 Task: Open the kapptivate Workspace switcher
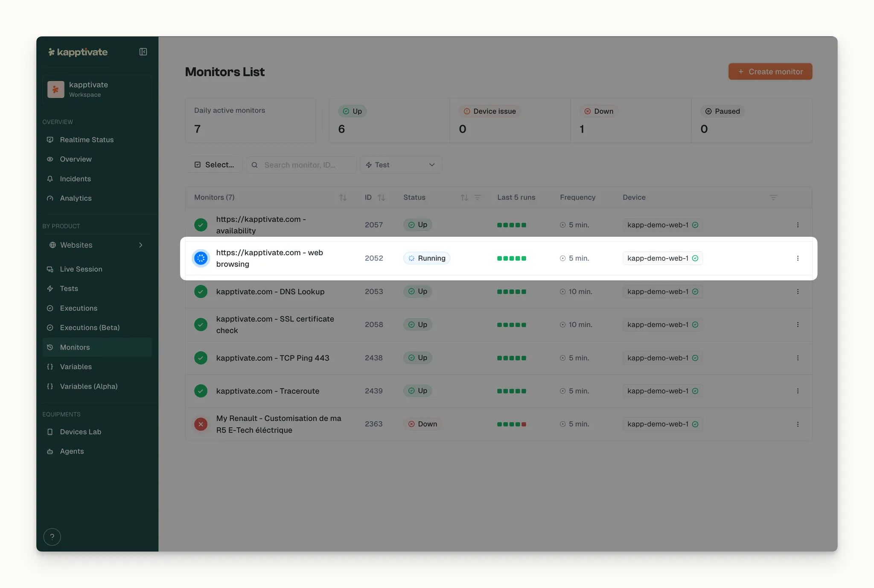click(97, 89)
